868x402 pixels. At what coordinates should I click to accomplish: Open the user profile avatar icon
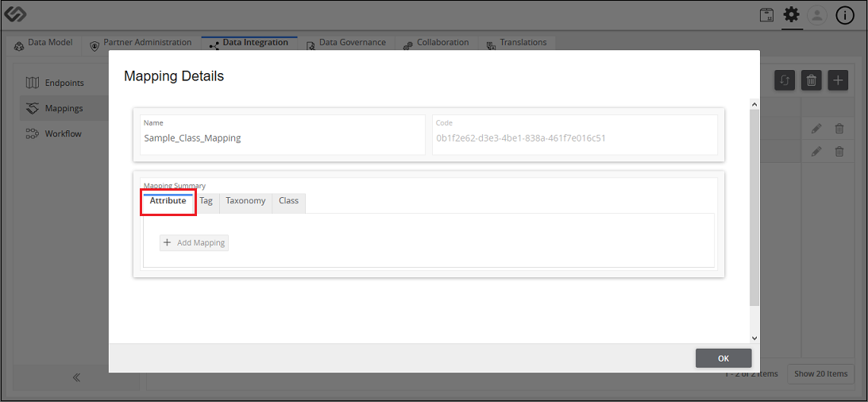coord(817,16)
